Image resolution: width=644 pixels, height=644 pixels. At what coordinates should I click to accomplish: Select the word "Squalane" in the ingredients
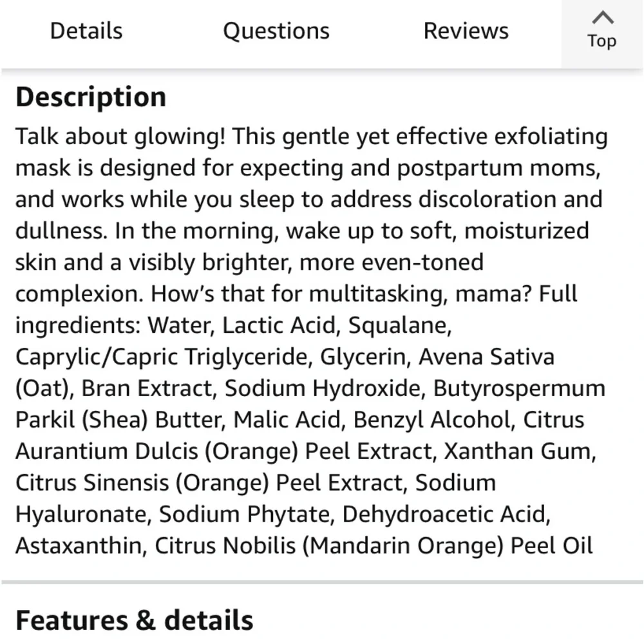[x=400, y=325]
